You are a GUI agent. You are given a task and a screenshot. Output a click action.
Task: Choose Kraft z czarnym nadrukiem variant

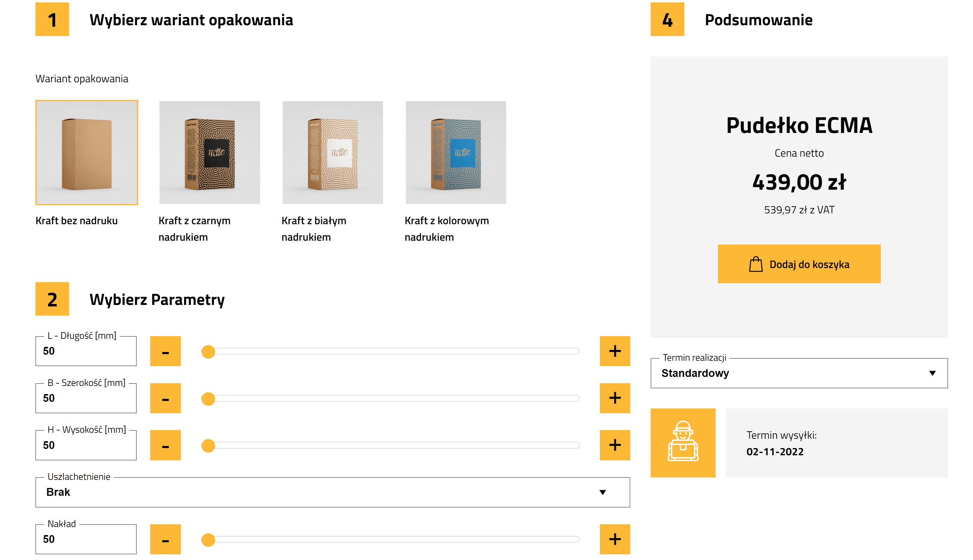(209, 152)
